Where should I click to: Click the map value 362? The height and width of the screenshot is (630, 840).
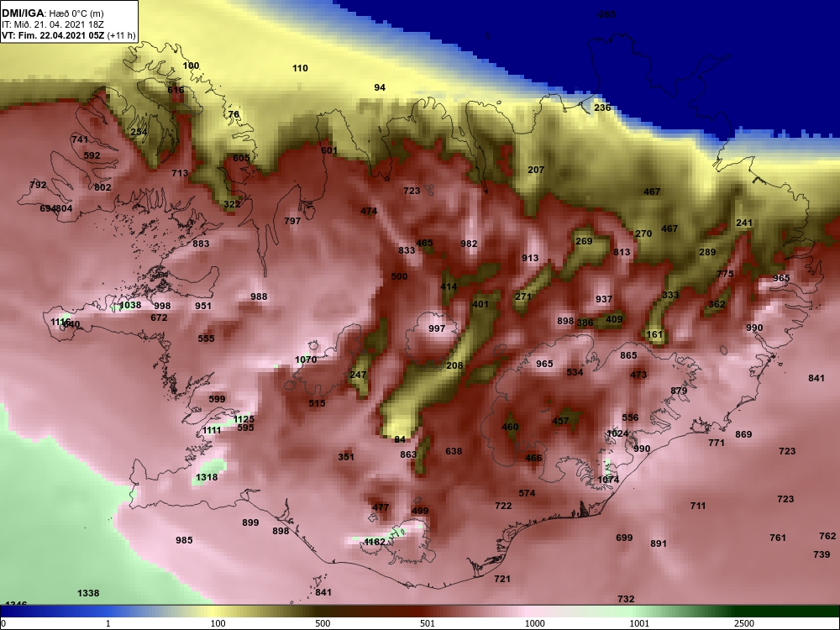pos(717,304)
